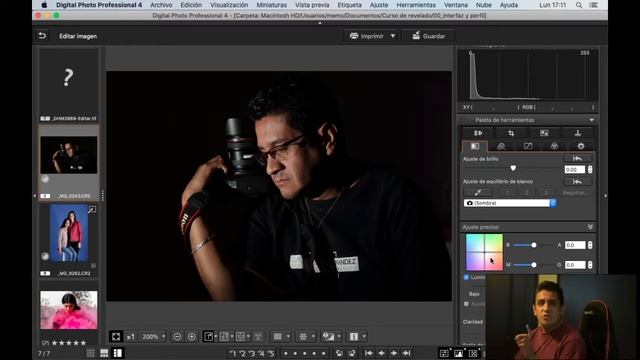Screen dimensions: 640x360
Task: Open the Visualización menu
Action: tap(229, 5)
